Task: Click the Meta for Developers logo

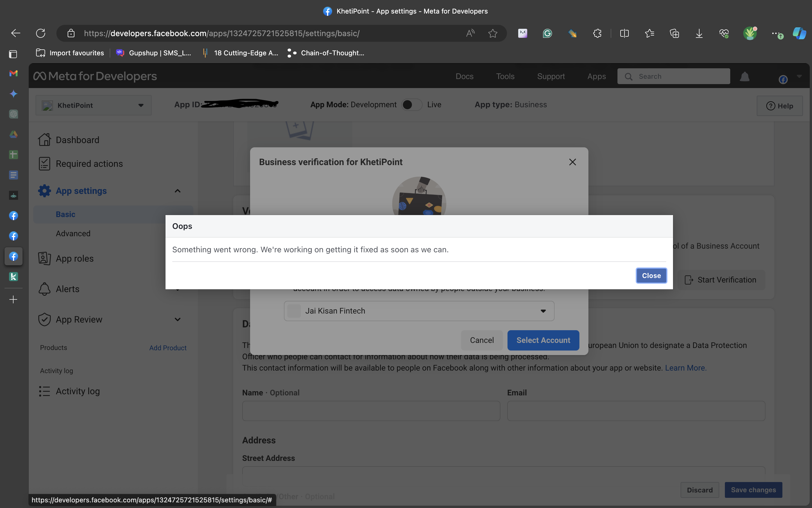Action: click(x=95, y=76)
